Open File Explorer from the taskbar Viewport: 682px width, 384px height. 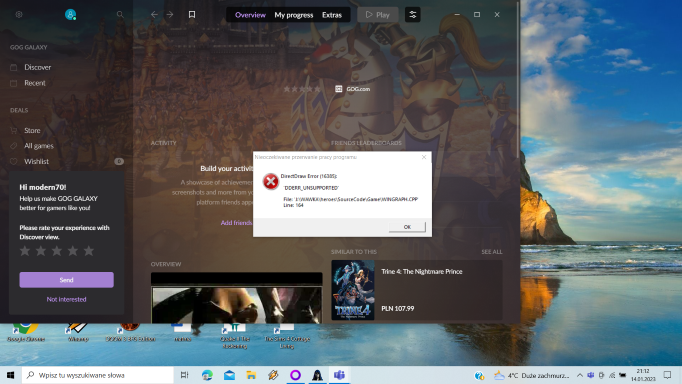tap(251, 375)
